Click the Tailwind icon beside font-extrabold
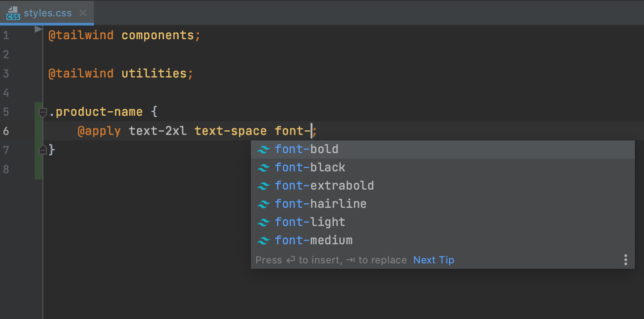644x319 pixels. click(x=264, y=185)
